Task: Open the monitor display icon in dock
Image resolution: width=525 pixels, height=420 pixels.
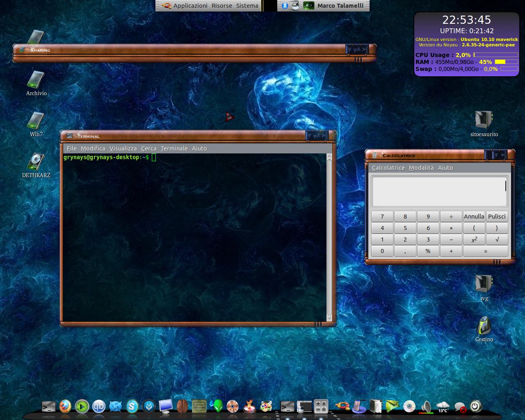Action: pyautogui.click(x=166, y=406)
